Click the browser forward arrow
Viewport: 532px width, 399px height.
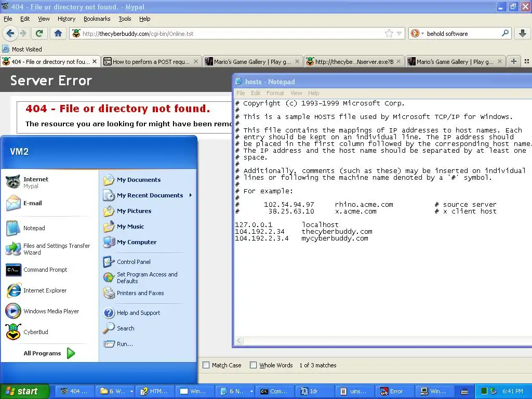pyautogui.click(x=23, y=33)
